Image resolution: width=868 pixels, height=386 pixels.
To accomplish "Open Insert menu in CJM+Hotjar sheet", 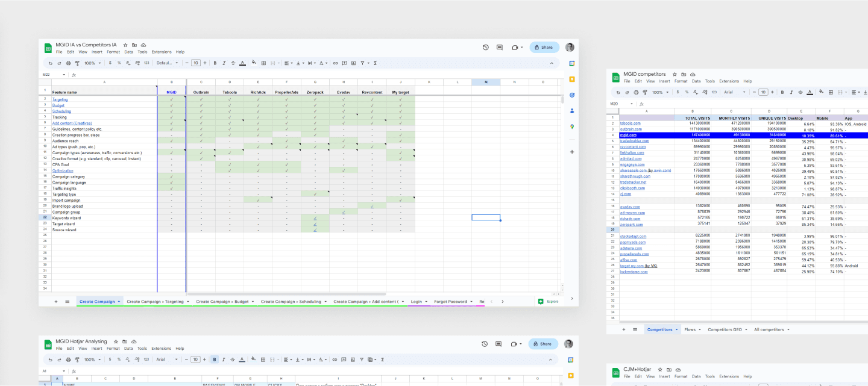I will click(x=664, y=376).
